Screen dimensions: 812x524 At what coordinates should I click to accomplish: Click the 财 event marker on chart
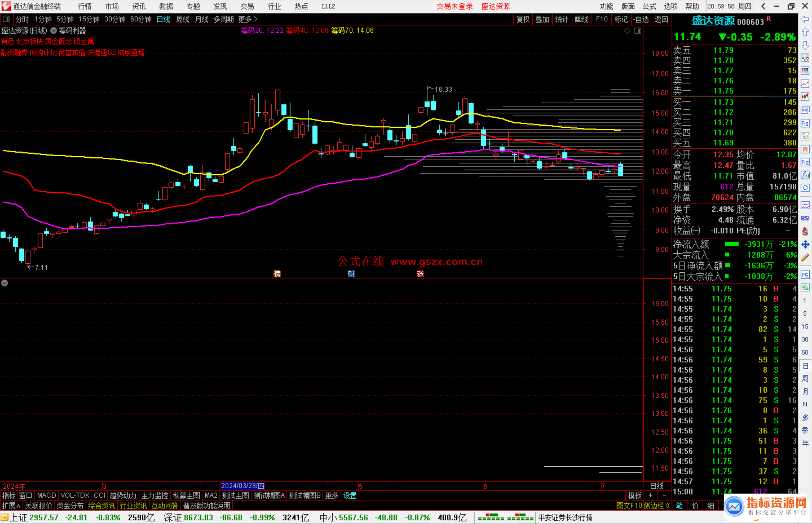pyautogui.click(x=351, y=274)
